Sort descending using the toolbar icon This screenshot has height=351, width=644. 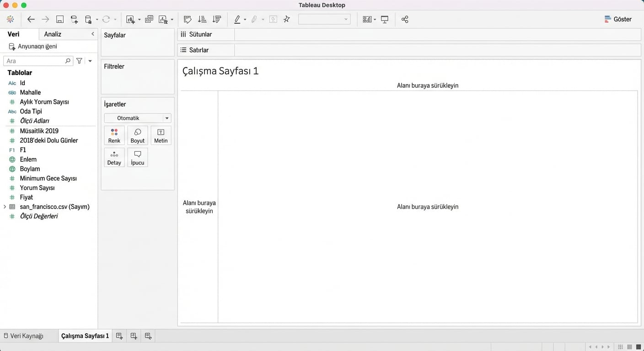point(217,19)
